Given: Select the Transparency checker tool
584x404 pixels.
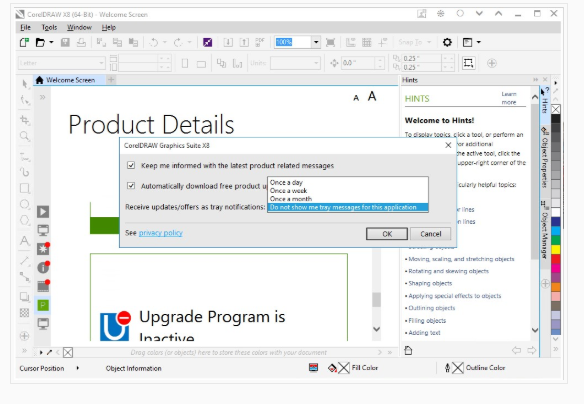Looking at the screenshot, I should (x=25, y=313).
